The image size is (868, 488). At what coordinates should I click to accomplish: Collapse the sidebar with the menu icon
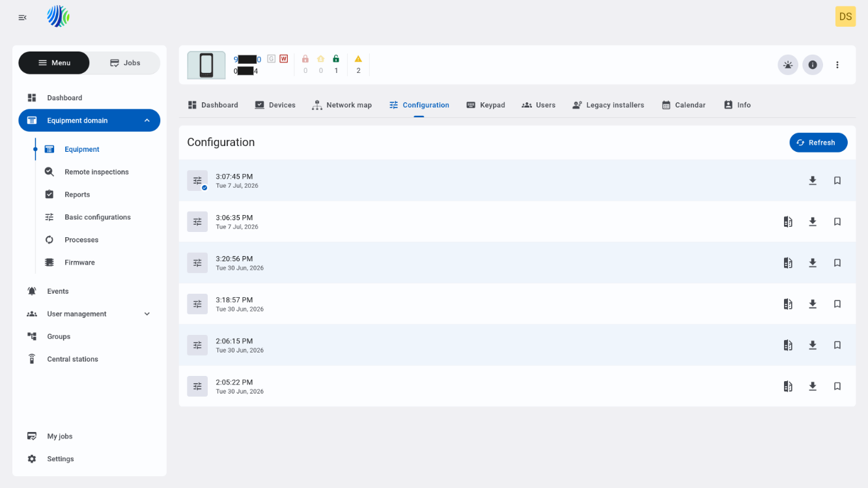pos(22,18)
